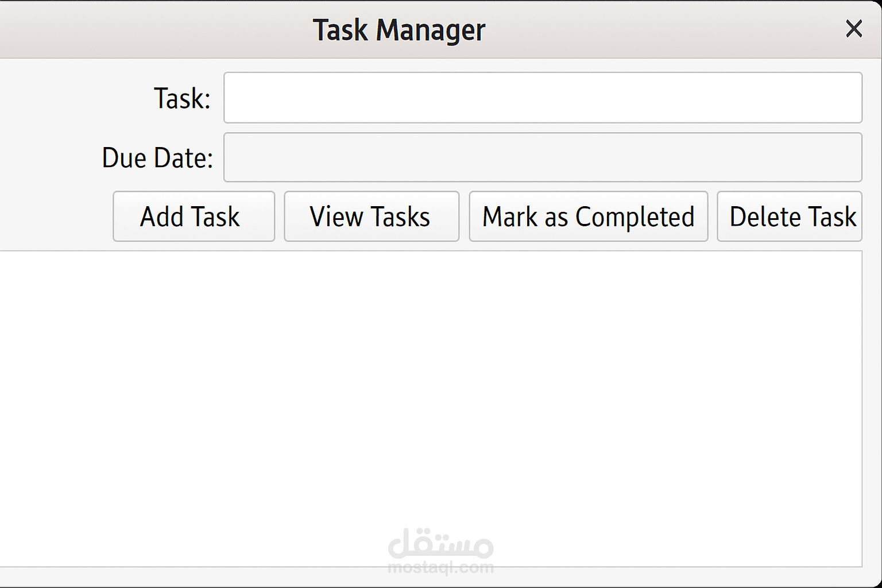Viewport: 882px width, 588px height.
Task: Place cursor in the box beside "Task:"
Action: pos(543,98)
